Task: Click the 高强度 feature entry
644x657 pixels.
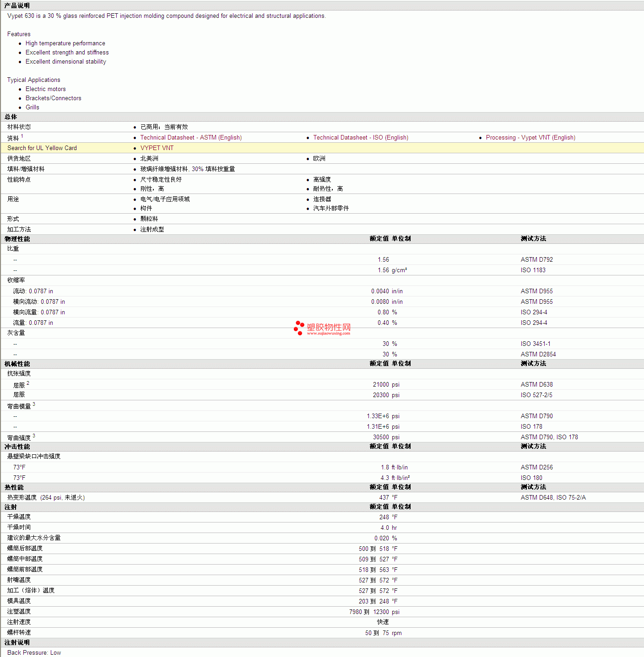Action: click(x=322, y=180)
